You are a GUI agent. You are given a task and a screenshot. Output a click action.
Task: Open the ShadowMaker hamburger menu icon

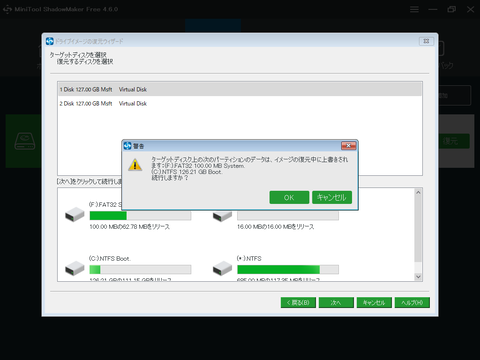tap(414, 9)
